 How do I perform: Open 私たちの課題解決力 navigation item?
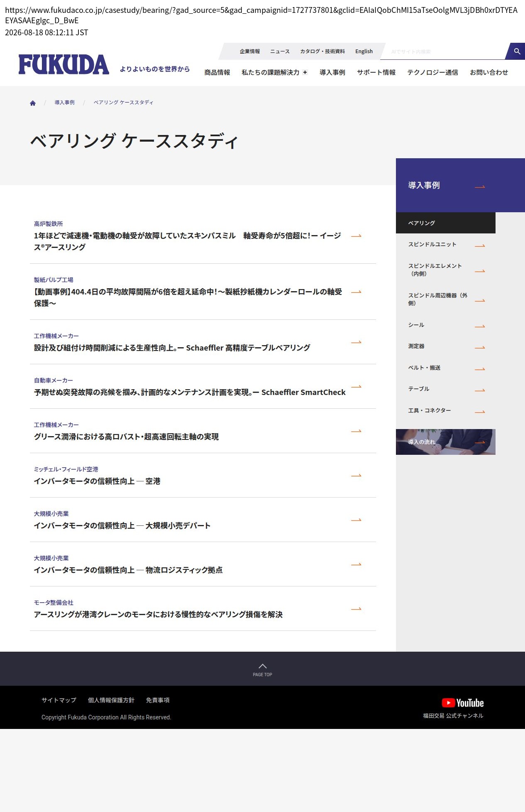click(x=270, y=72)
